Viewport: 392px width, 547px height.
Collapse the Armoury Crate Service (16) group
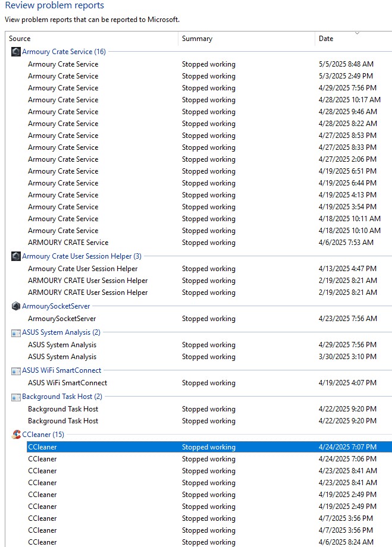[64, 52]
